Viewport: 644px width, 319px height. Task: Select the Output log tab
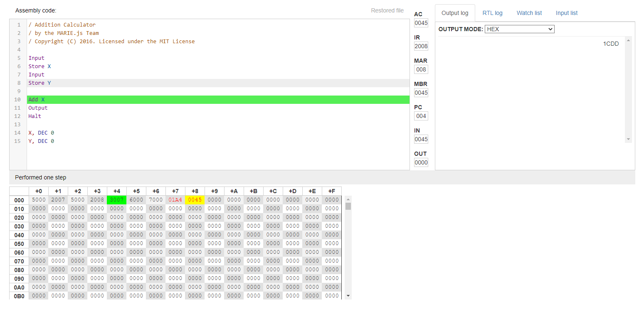[455, 13]
